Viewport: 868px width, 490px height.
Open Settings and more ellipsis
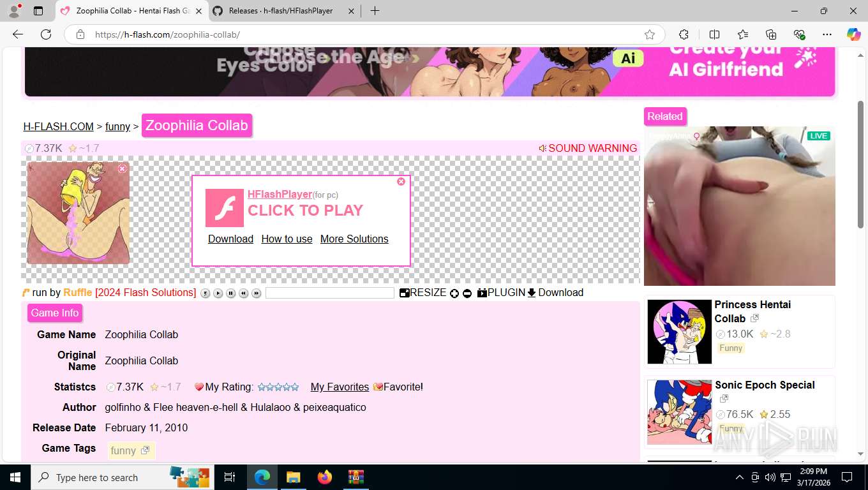827,34
